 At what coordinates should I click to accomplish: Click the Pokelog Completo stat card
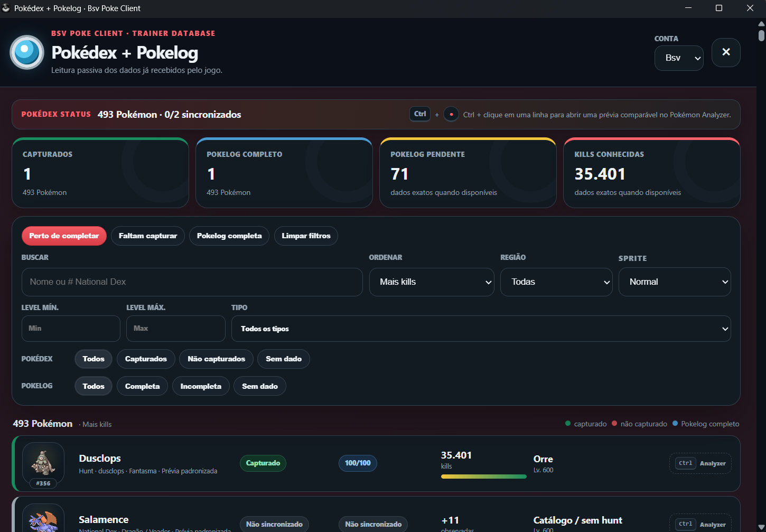(x=284, y=173)
